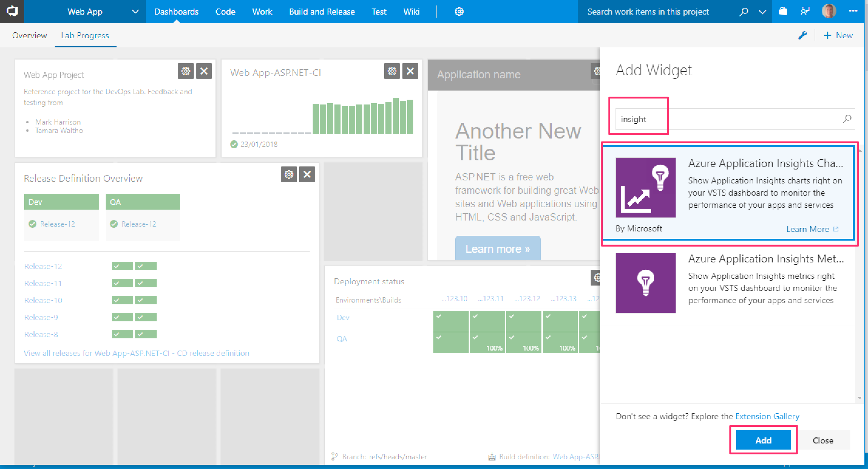This screenshot has height=469, width=868.
Task: Click the wrench edit dashboard icon
Action: pos(803,36)
